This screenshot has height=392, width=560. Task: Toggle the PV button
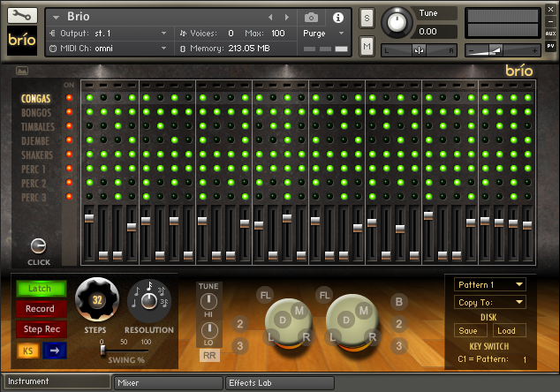click(550, 46)
